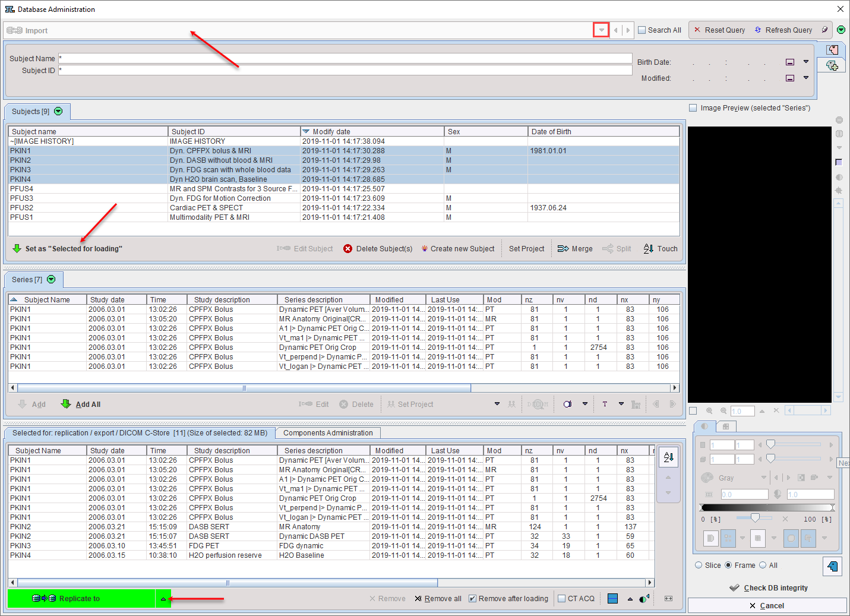Enable the CT ACQ checkbox
This screenshot has height=616, width=850.
pos(561,598)
